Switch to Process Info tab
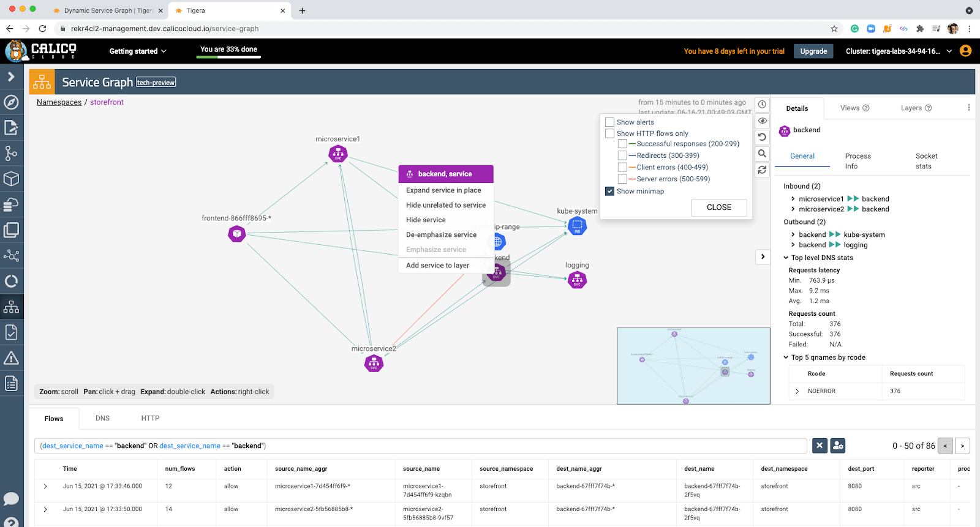This screenshot has width=980, height=527. coord(858,161)
